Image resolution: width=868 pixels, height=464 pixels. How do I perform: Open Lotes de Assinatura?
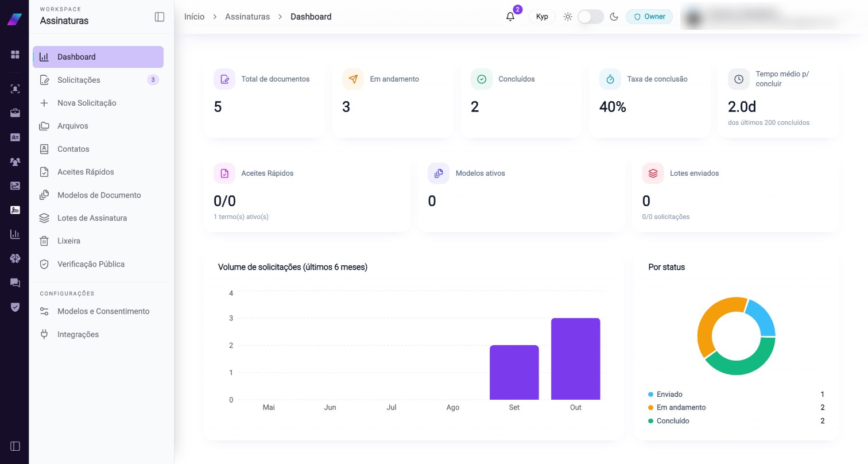pos(98,218)
